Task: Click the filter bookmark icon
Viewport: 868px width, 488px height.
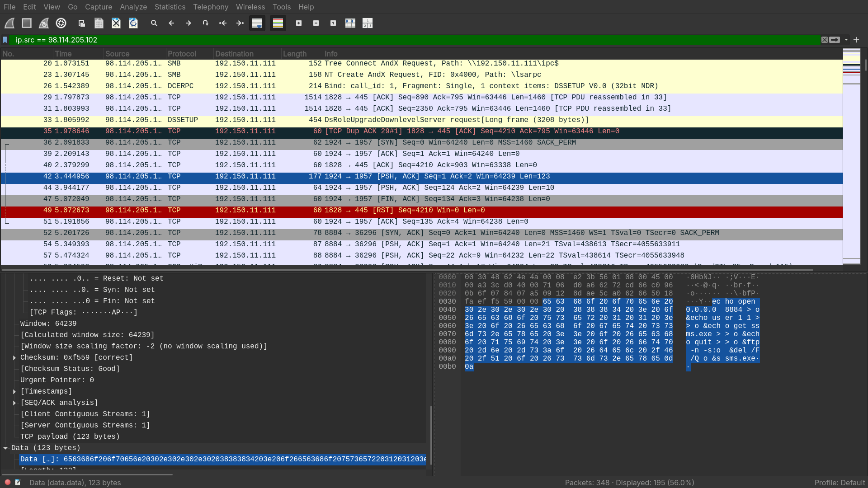Action: tap(5, 40)
